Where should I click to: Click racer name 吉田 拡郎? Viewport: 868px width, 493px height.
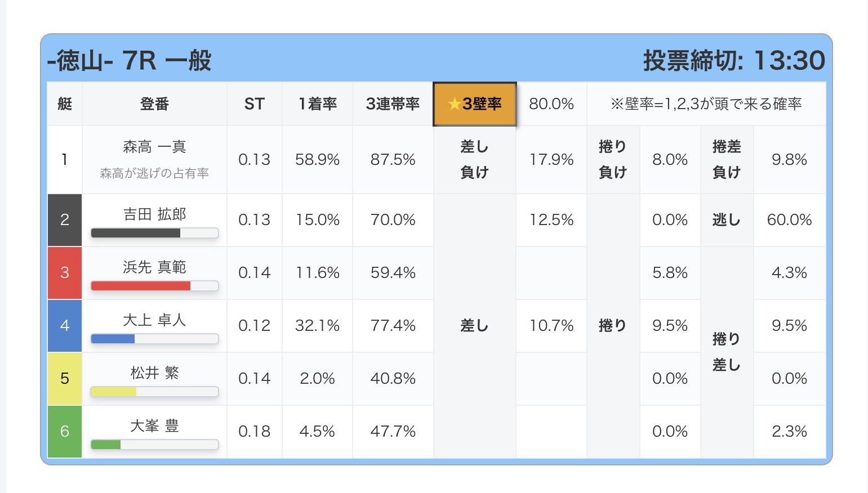click(x=154, y=214)
